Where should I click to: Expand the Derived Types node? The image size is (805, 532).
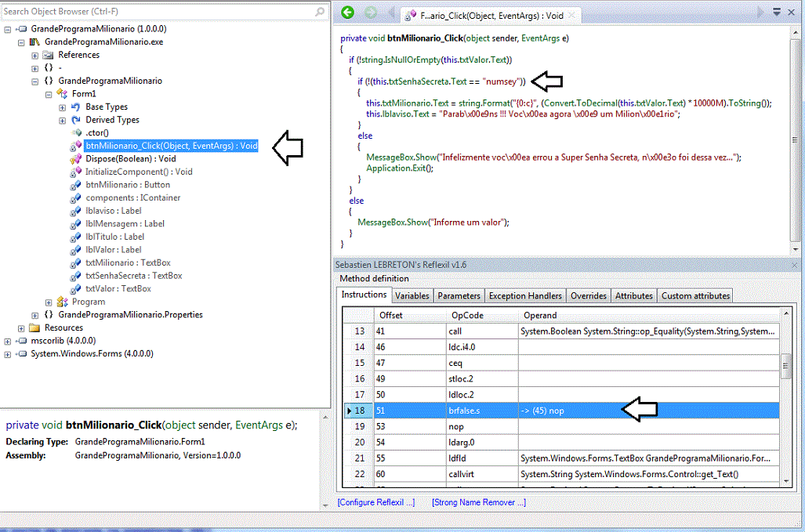pyautogui.click(x=62, y=121)
